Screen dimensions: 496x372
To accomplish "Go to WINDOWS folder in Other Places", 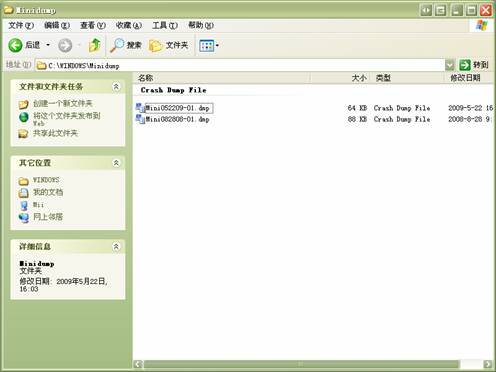I will coord(46,180).
